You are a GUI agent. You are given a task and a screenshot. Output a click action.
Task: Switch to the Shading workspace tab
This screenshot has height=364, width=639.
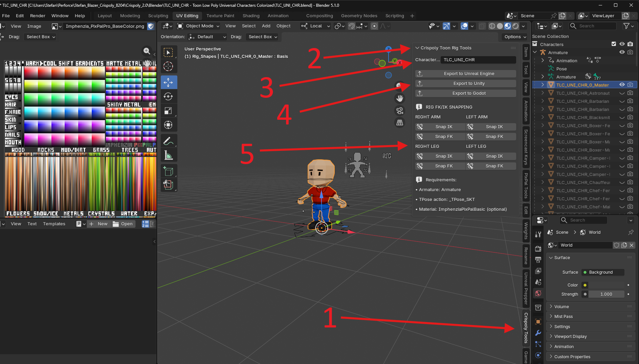point(251,16)
